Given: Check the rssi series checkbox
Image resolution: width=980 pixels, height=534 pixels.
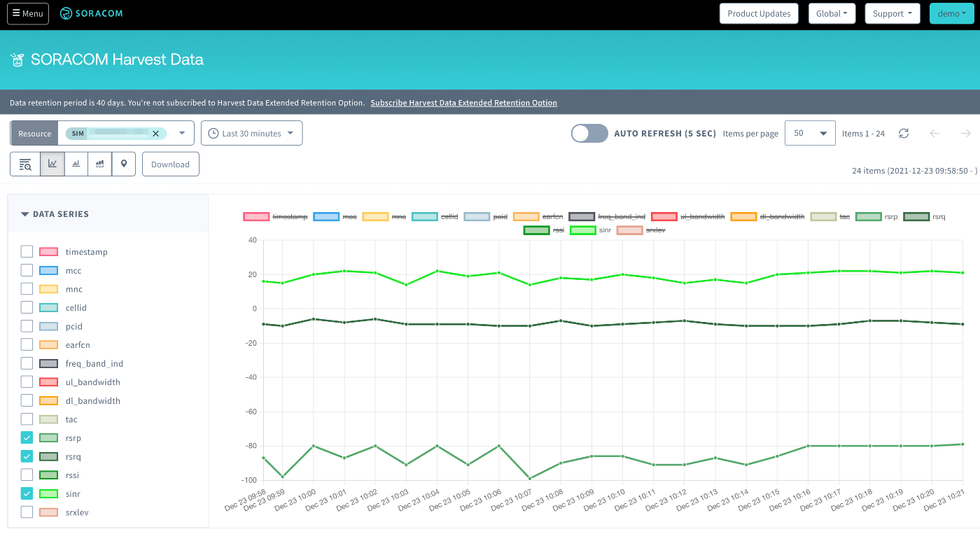Looking at the screenshot, I should point(27,475).
